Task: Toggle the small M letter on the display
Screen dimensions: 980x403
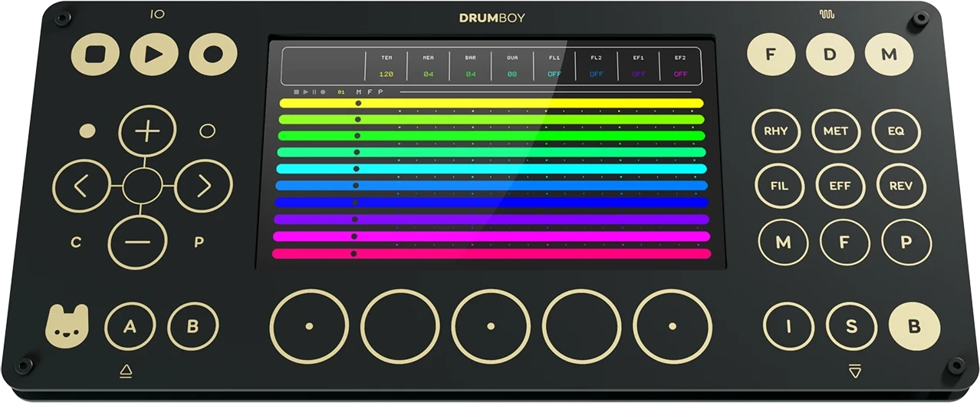Action: click(359, 92)
